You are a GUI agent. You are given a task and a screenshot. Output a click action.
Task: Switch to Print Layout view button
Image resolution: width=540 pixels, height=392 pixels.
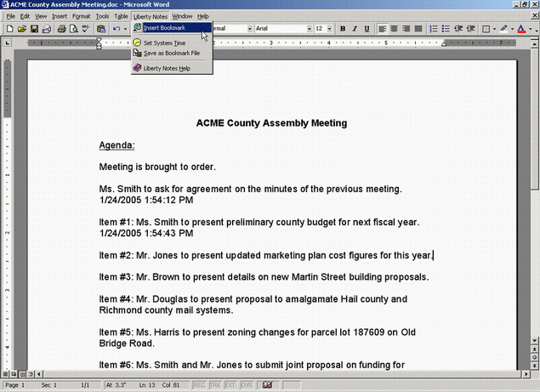(22, 374)
